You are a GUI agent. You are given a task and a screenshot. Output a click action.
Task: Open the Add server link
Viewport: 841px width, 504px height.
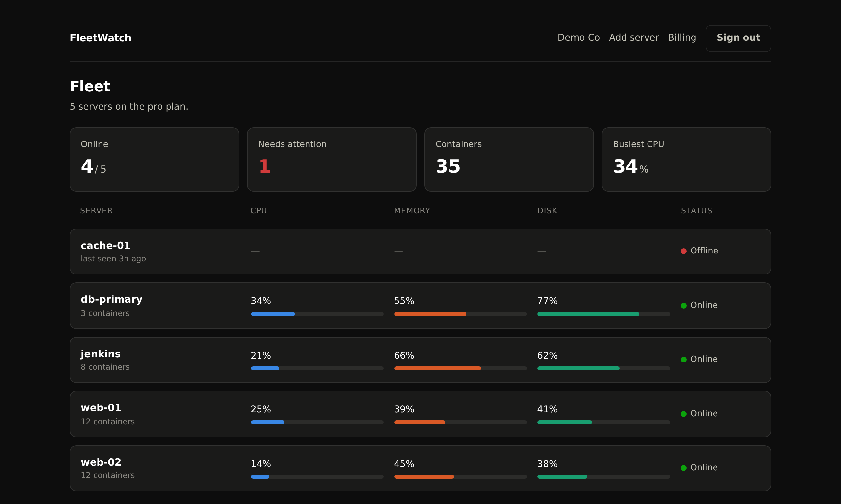634,38
